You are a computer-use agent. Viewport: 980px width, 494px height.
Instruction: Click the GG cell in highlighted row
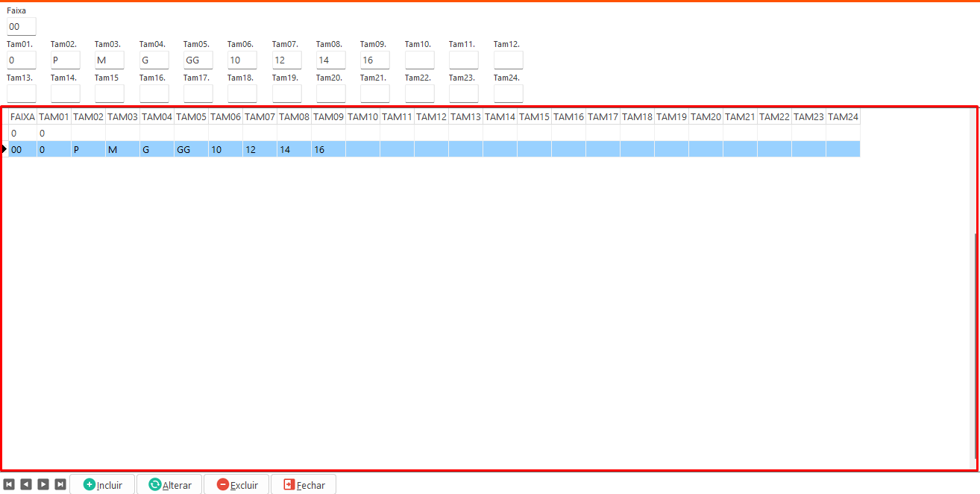tap(191, 149)
